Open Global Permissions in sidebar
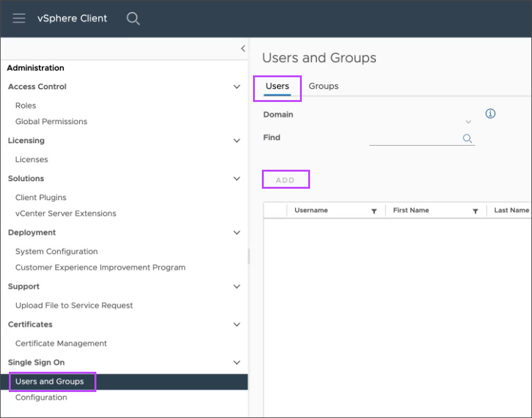Image resolution: width=532 pixels, height=418 pixels. click(51, 122)
